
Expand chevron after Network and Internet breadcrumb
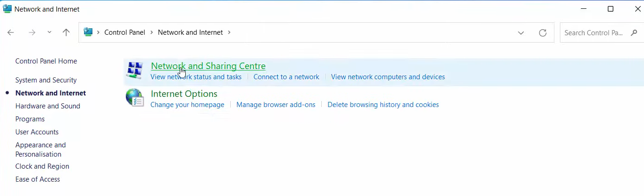(x=229, y=32)
